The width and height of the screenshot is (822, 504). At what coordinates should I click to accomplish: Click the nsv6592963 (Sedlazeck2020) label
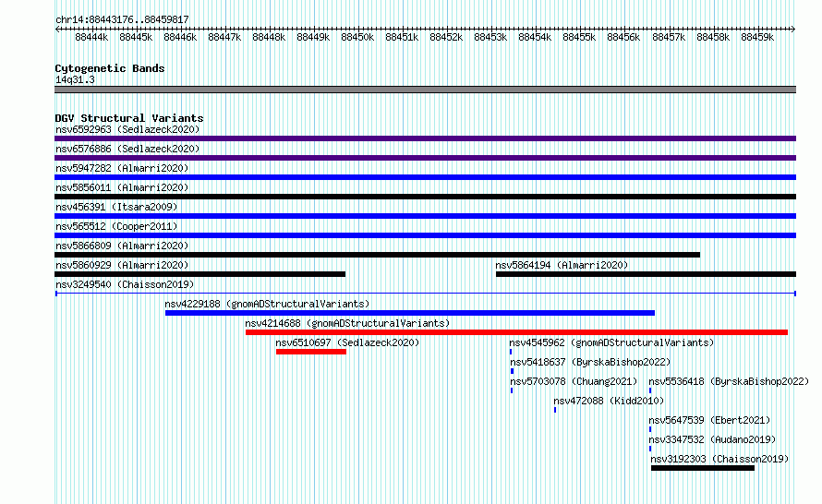pyautogui.click(x=127, y=129)
